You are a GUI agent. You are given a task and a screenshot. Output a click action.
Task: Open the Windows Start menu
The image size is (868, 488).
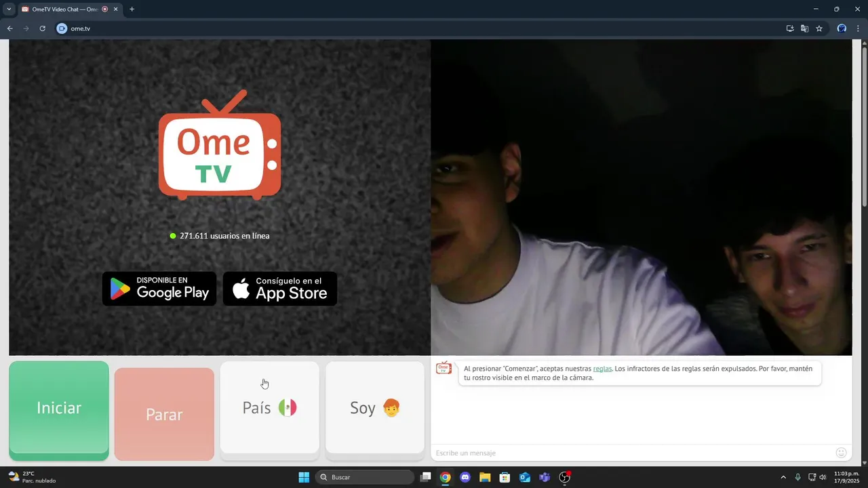point(304,477)
